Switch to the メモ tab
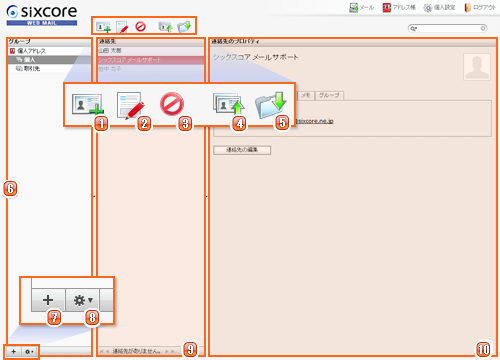Image resolution: width=500 pixels, height=360 pixels. pyautogui.click(x=306, y=95)
